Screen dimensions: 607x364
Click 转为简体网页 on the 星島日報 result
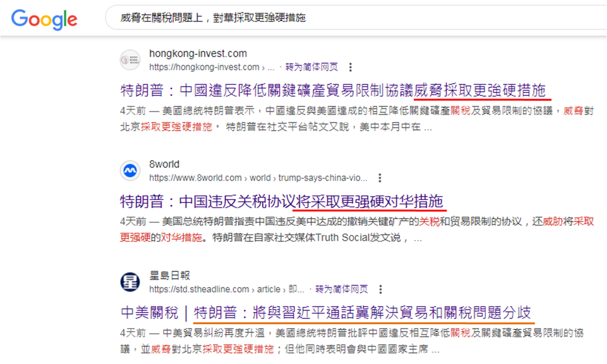(x=341, y=289)
